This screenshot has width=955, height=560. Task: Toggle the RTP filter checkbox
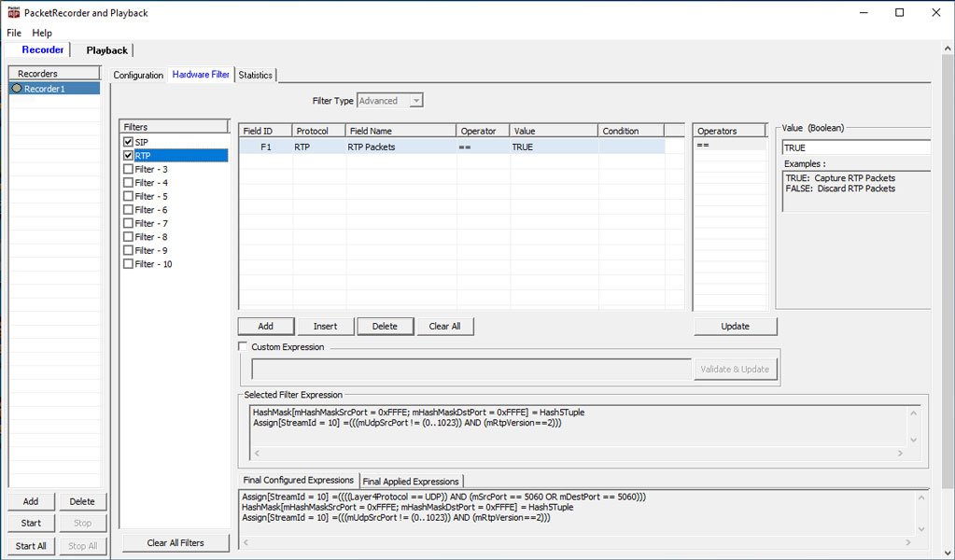pos(128,156)
